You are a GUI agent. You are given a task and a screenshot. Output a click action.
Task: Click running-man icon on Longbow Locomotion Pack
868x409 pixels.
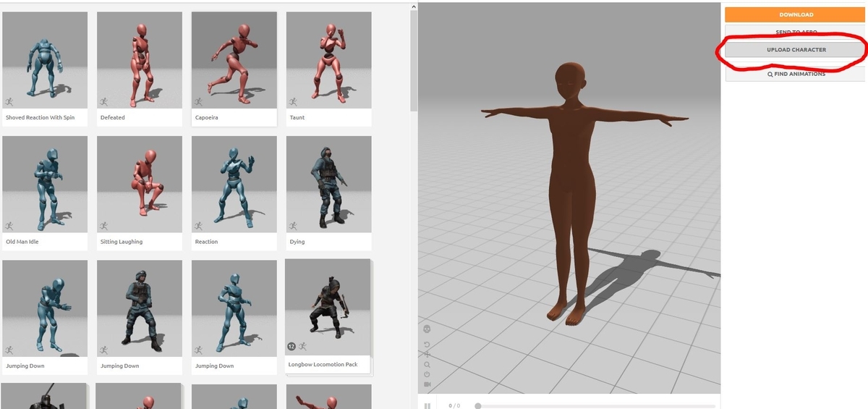pos(302,347)
